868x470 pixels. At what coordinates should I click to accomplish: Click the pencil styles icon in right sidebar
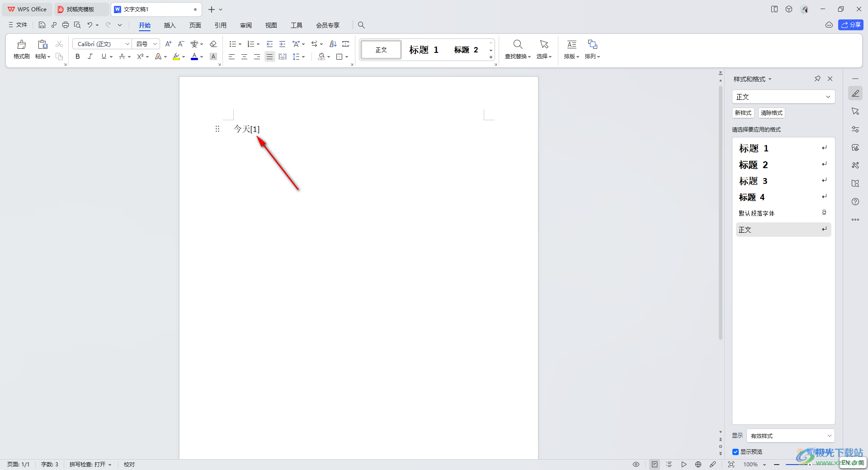pos(855,94)
